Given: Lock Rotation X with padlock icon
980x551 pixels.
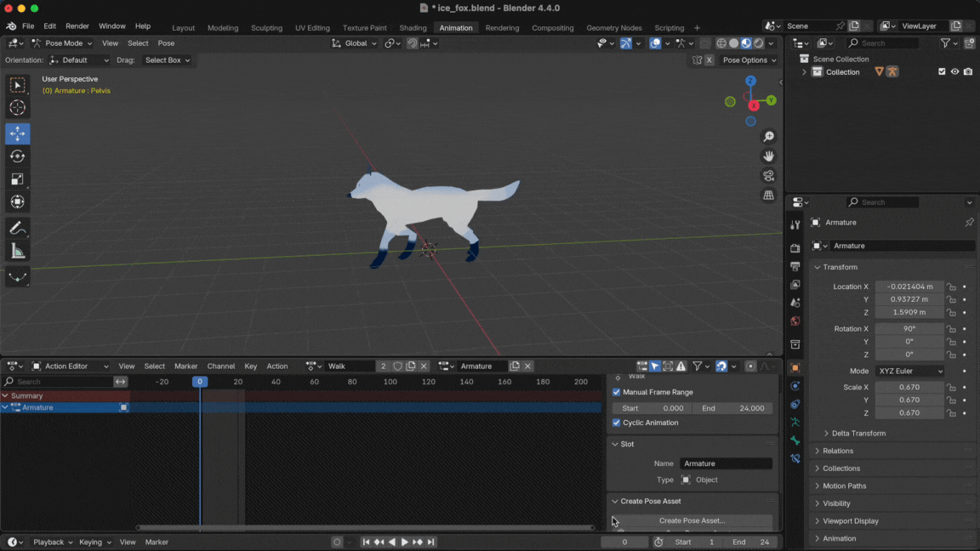Looking at the screenshot, I should tap(951, 328).
